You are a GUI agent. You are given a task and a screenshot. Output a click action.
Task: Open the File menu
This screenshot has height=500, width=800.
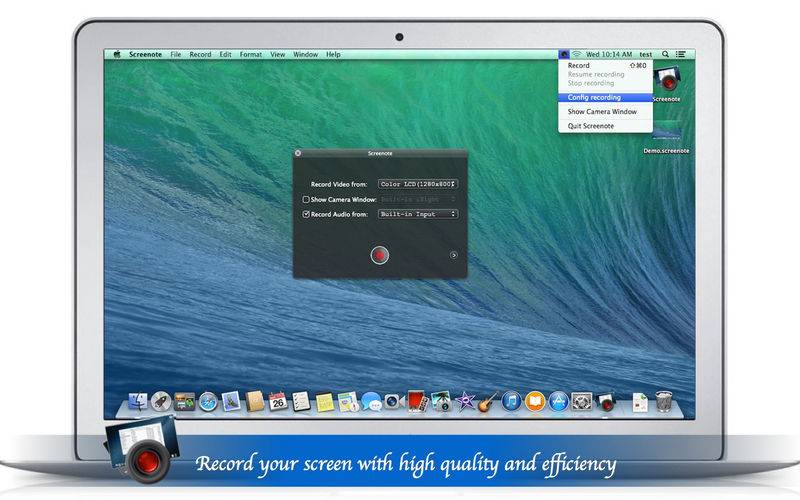(176, 54)
